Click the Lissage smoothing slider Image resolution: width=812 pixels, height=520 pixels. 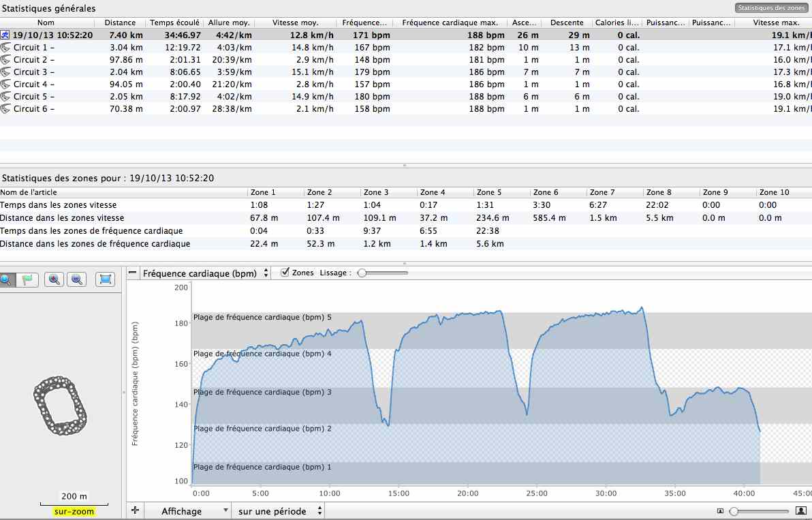coord(383,273)
